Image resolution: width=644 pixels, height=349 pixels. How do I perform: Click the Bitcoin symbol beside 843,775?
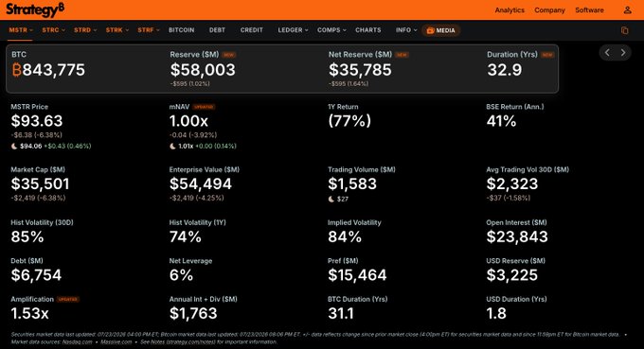[x=16, y=70]
